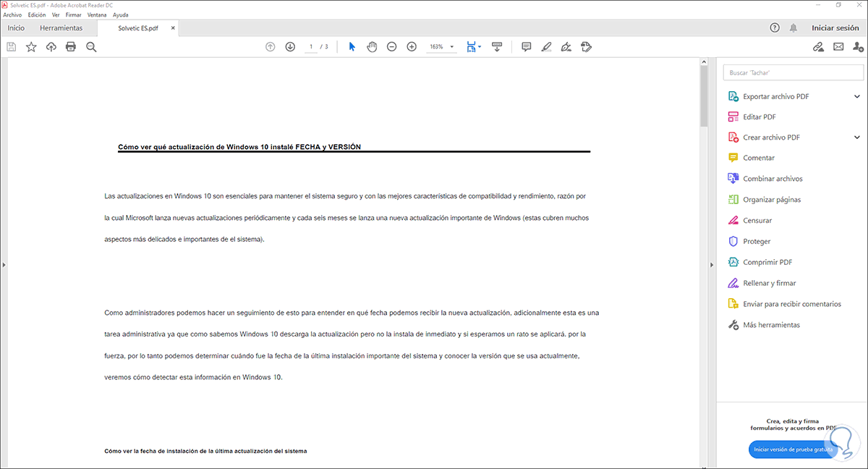Expand Crear archivo PDF chevron

click(857, 138)
